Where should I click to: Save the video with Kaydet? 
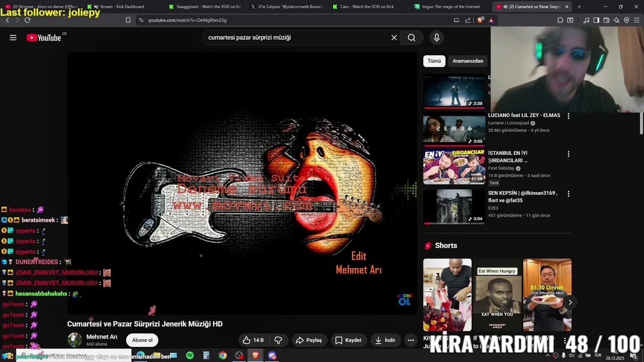pos(348,340)
